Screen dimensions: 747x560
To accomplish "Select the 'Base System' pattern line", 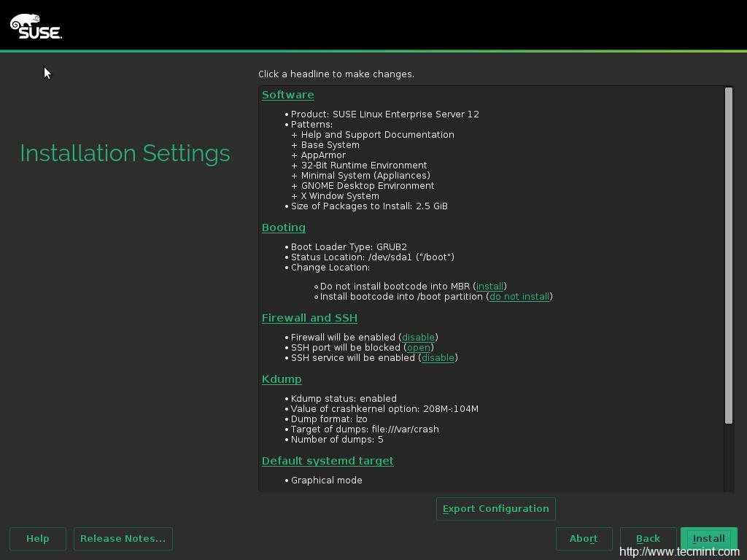I will pyautogui.click(x=330, y=145).
